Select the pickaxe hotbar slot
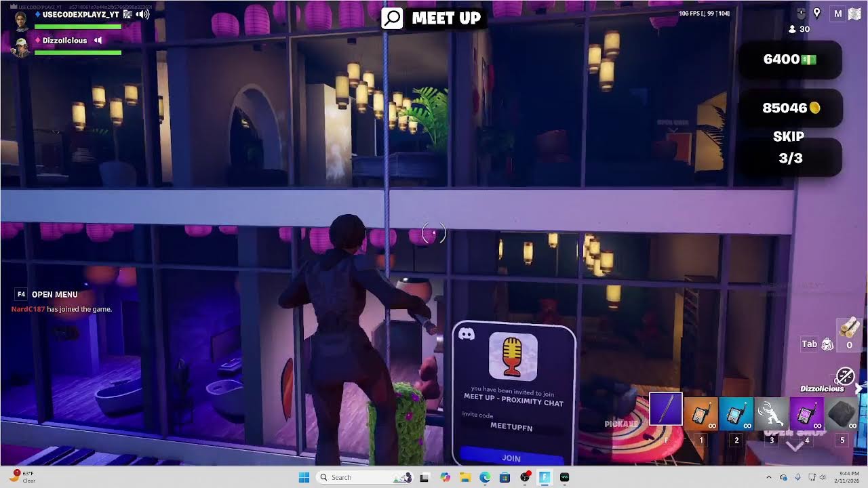868x488 pixels. tap(666, 409)
